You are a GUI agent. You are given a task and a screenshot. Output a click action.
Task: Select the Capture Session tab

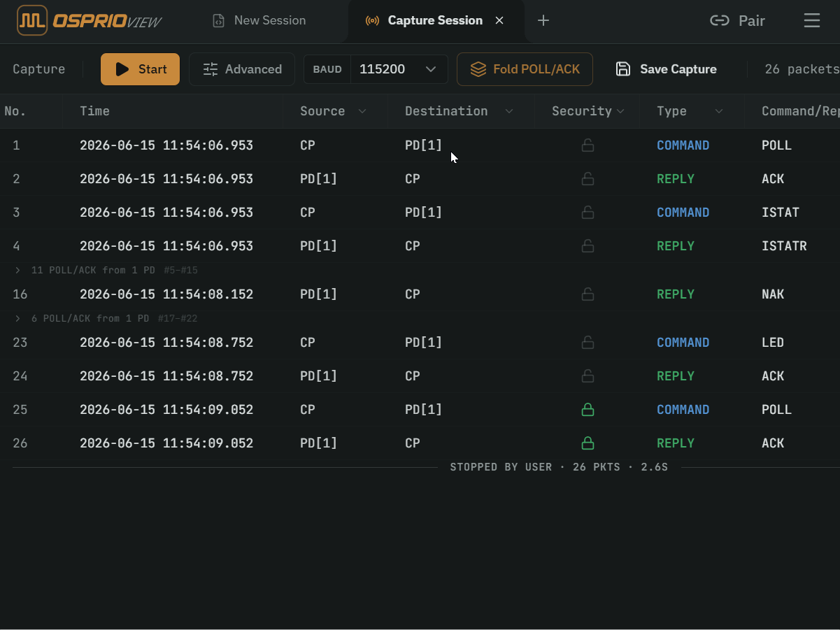click(436, 20)
